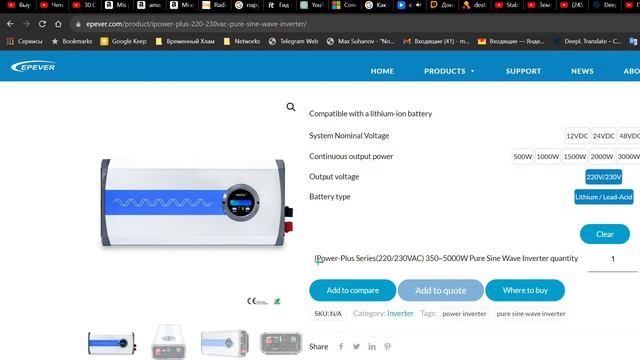Select 24VDC system nominal voltage
This screenshot has height=360, width=640.
click(603, 136)
